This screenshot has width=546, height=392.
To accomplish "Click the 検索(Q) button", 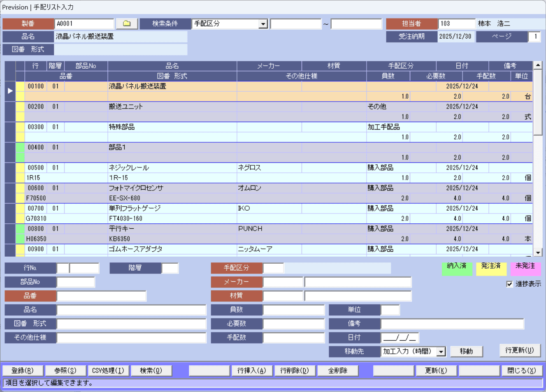I will [151, 371].
